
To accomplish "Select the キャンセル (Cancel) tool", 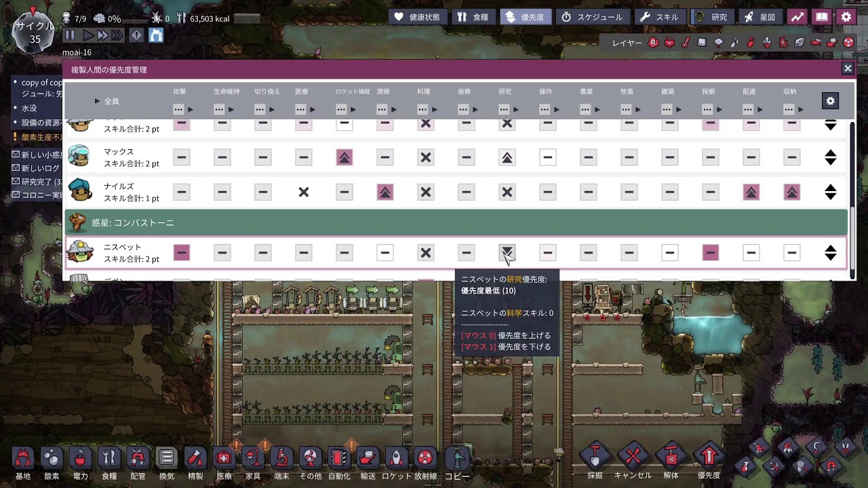I will (633, 457).
